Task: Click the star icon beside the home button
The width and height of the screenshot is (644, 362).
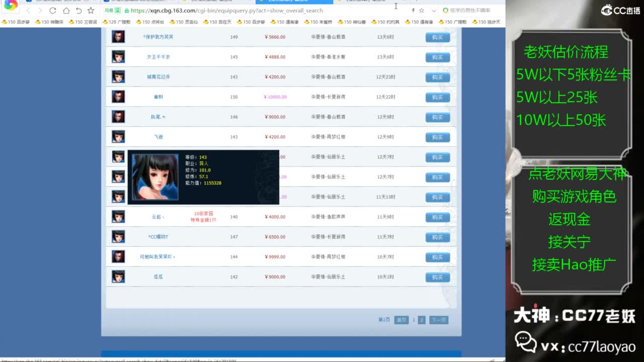Action: [x=91, y=11]
